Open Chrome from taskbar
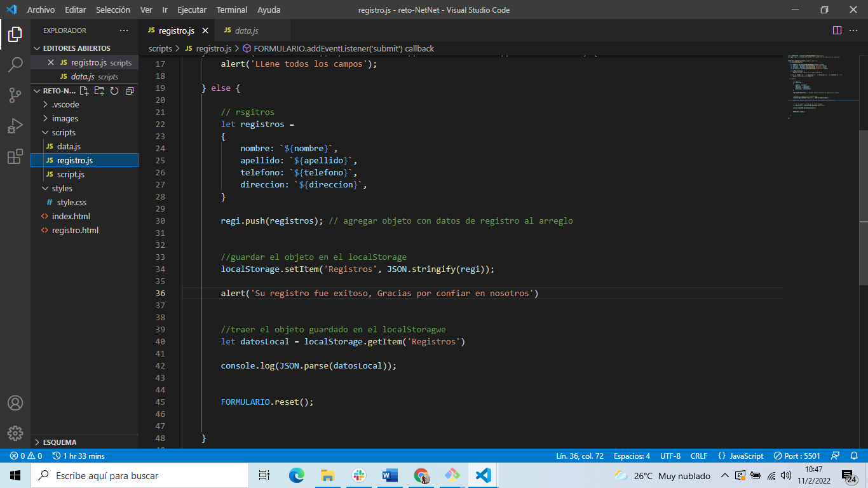Viewport: 868px width, 488px height. tap(421, 475)
